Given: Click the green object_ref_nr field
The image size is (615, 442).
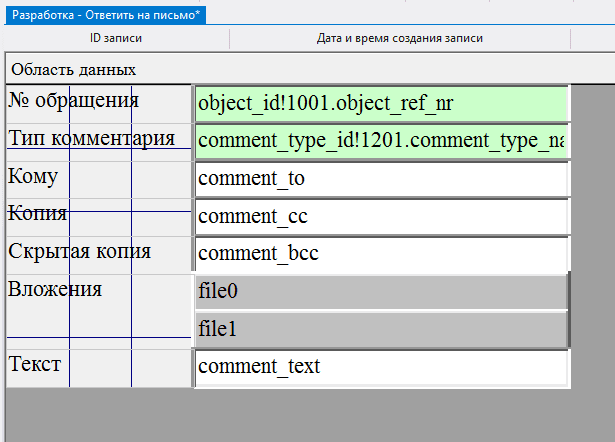Looking at the screenshot, I should (381, 104).
